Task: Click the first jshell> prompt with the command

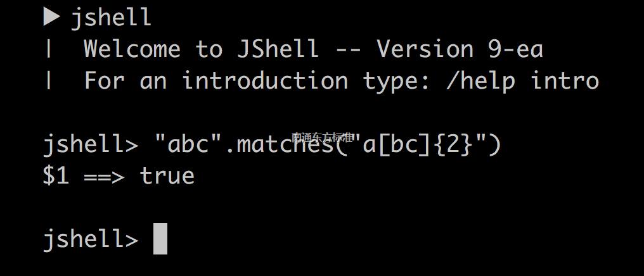Action: pos(91,146)
